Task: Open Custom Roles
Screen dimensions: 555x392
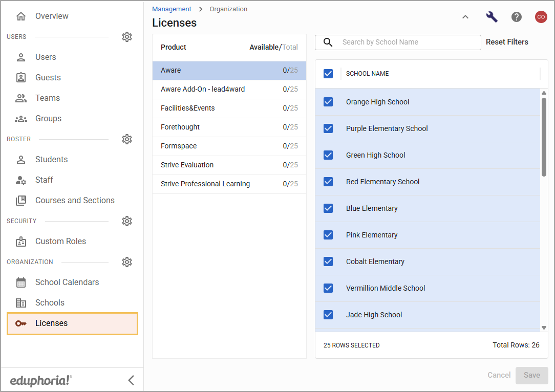Action: click(60, 241)
